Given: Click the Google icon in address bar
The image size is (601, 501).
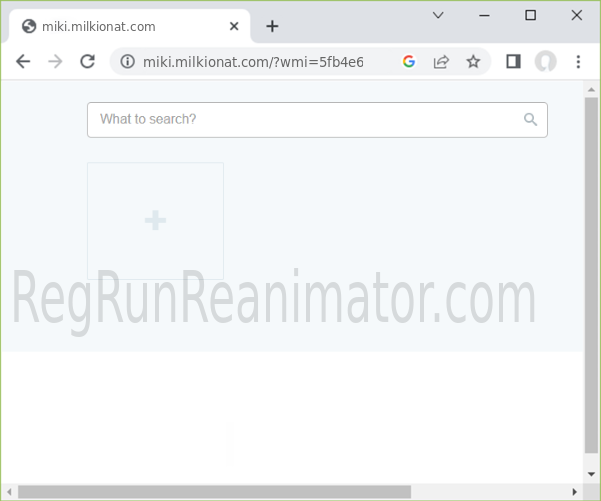Looking at the screenshot, I should (x=408, y=62).
